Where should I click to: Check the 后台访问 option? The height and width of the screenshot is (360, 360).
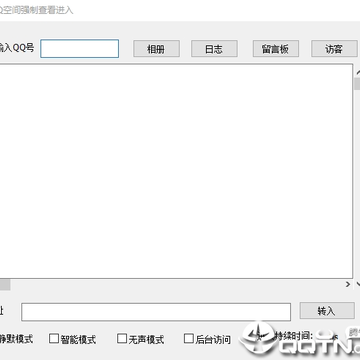pos(189,339)
